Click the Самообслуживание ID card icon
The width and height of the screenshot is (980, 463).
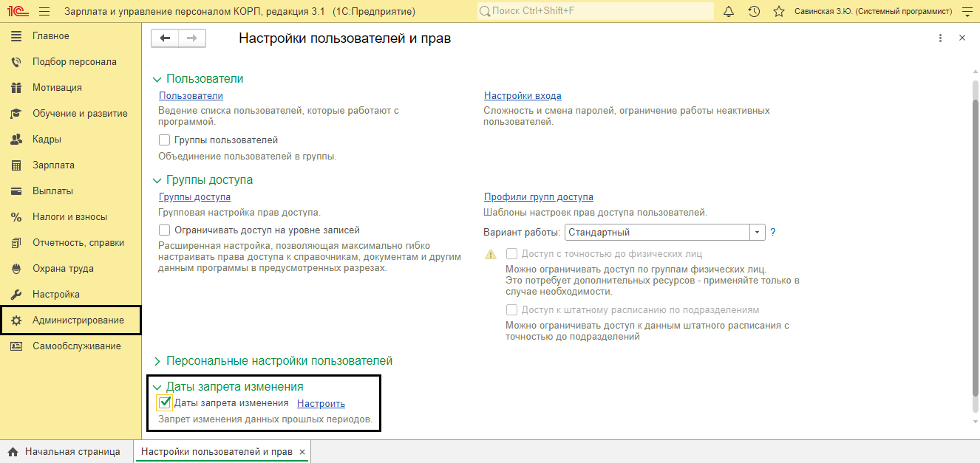pyautogui.click(x=16, y=346)
